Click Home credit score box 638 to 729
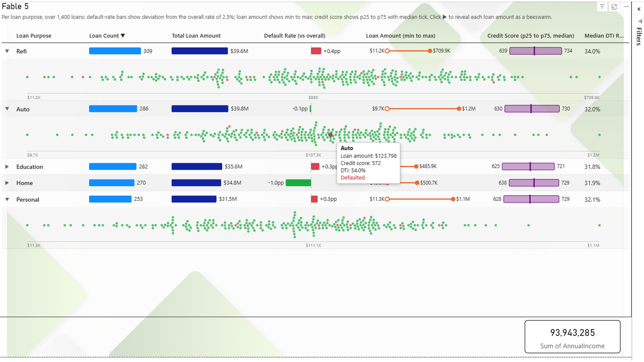The width and height of the screenshot is (644, 362). point(534,182)
